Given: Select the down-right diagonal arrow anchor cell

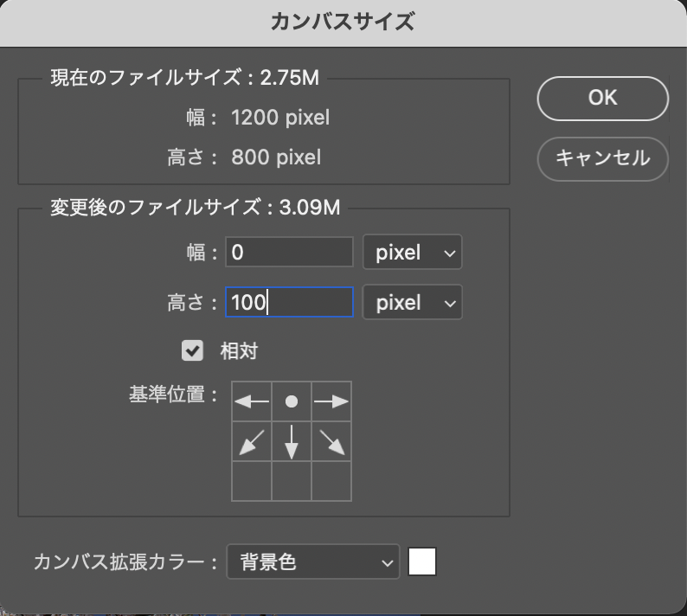Looking at the screenshot, I should [x=331, y=441].
